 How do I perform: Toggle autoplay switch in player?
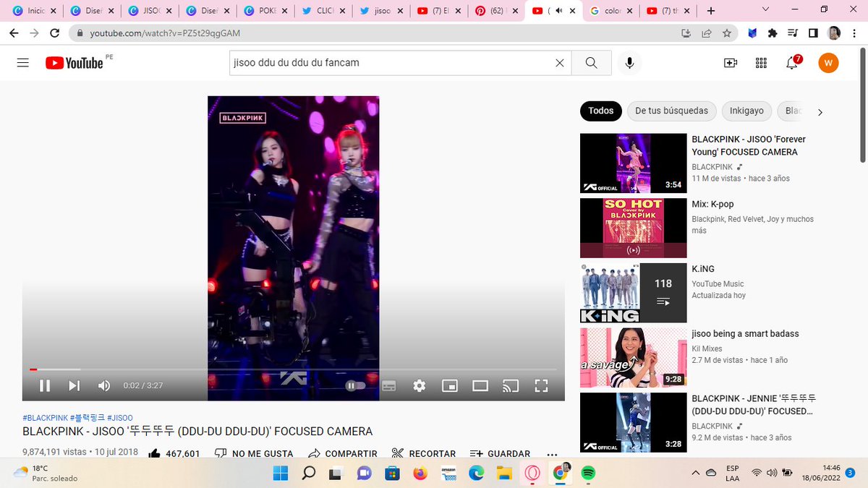click(355, 386)
